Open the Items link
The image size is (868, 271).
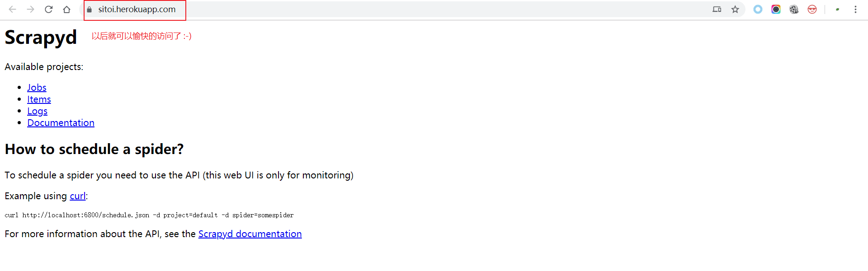click(39, 99)
